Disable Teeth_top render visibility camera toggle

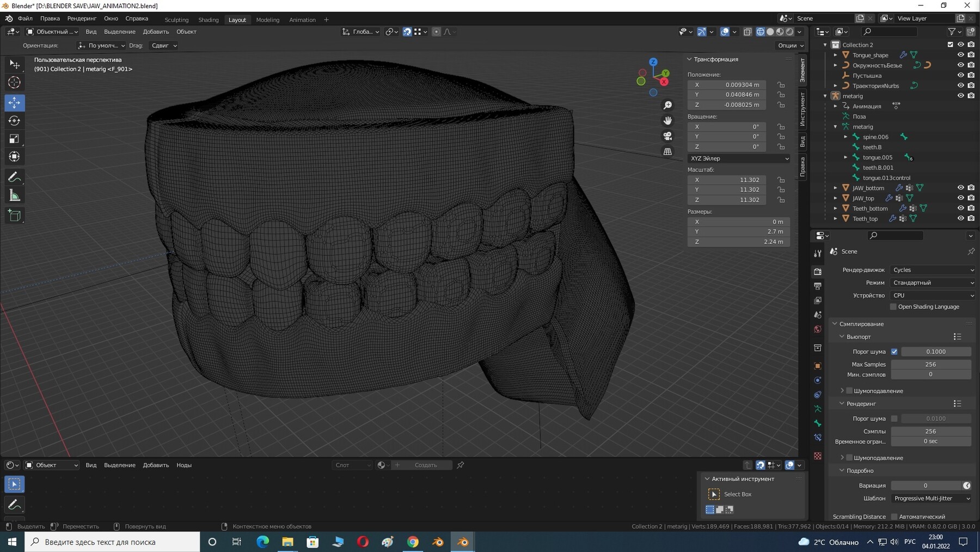pyautogui.click(x=971, y=218)
